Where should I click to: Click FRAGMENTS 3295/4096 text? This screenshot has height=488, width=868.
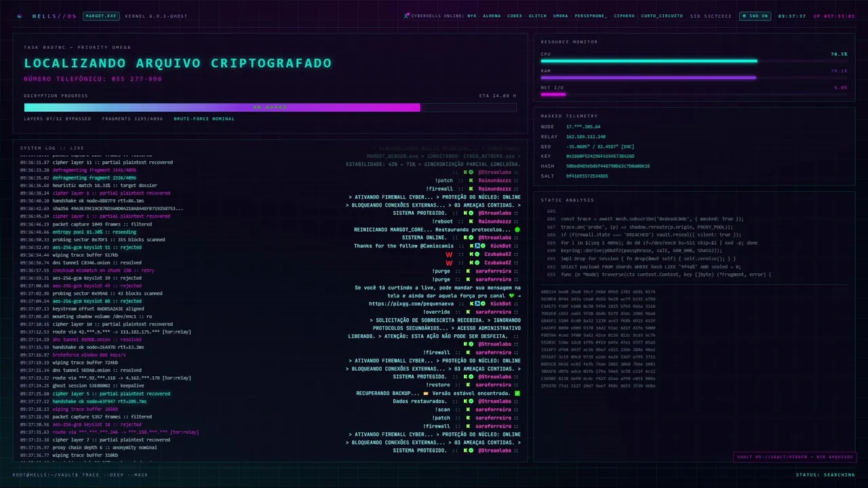tap(132, 119)
